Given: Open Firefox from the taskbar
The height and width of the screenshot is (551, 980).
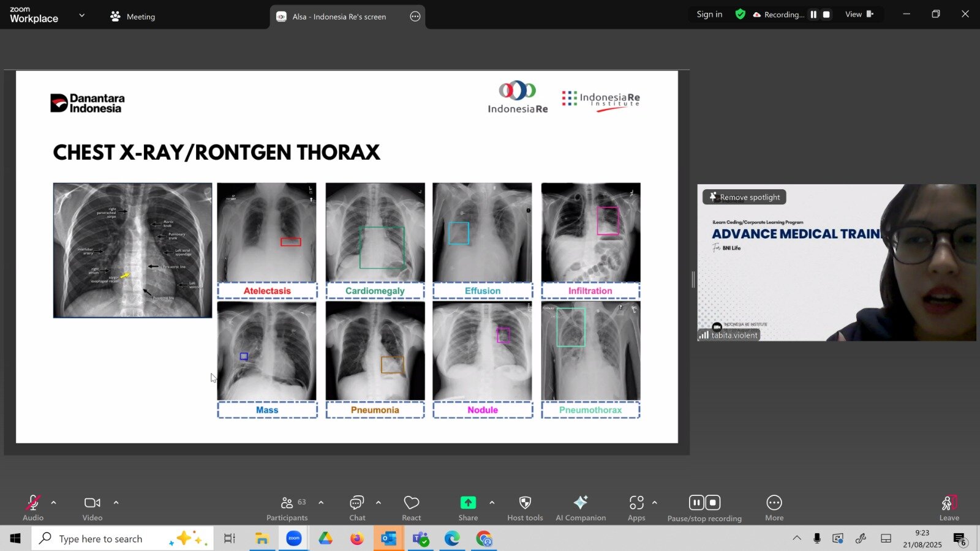Looking at the screenshot, I should pos(356,539).
